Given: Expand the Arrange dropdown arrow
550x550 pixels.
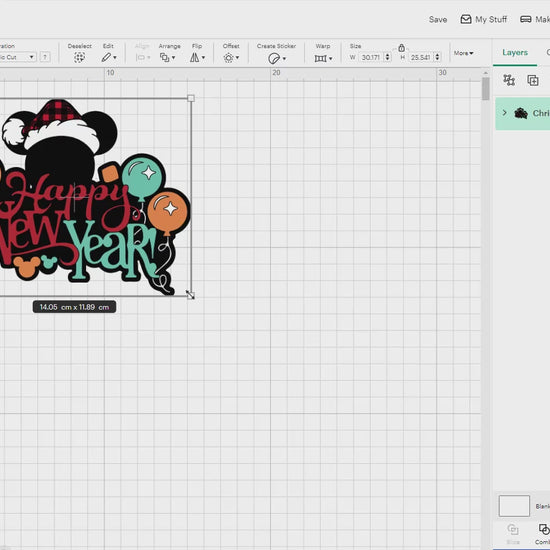Looking at the screenshot, I should tap(173, 58).
